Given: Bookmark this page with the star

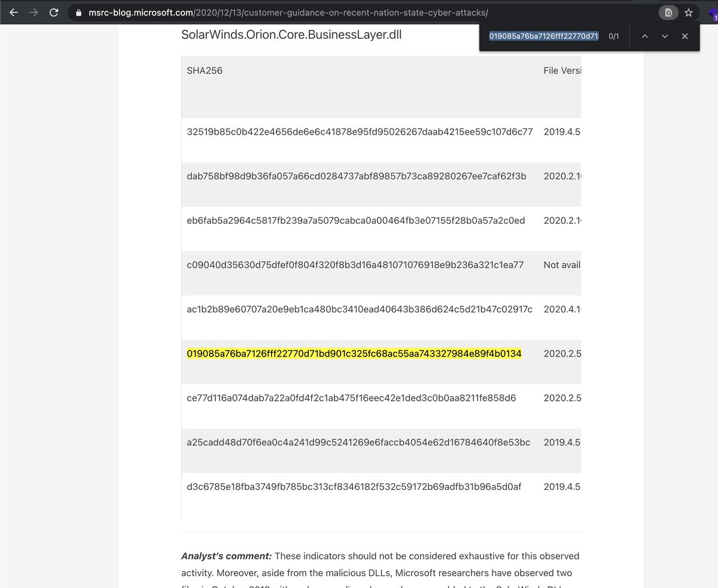Looking at the screenshot, I should (689, 12).
